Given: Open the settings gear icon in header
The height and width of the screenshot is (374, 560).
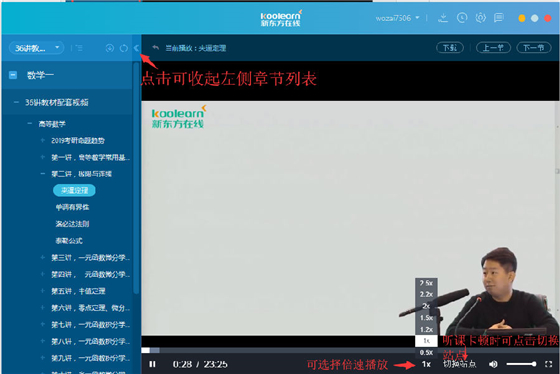Looking at the screenshot, I should 481,18.
